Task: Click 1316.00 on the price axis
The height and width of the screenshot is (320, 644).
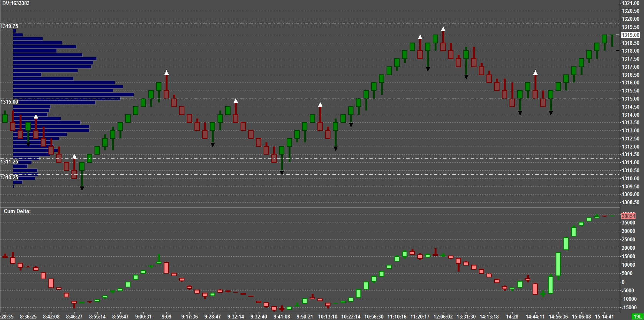Action: click(x=631, y=82)
